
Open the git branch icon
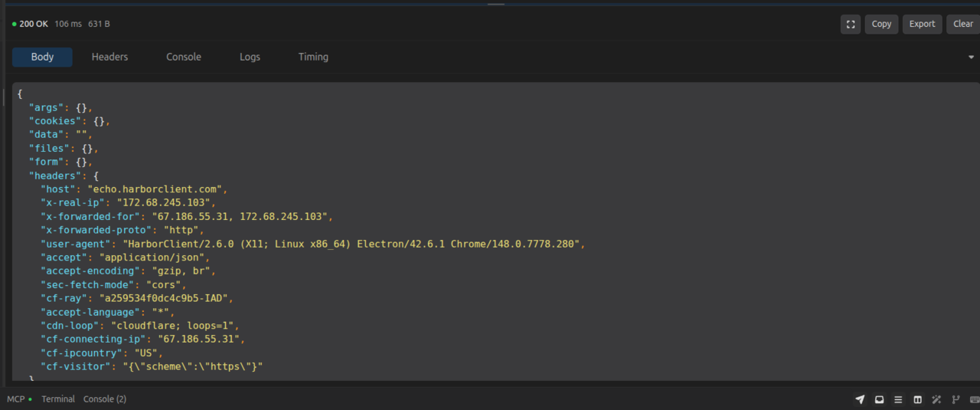[x=955, y=399]
